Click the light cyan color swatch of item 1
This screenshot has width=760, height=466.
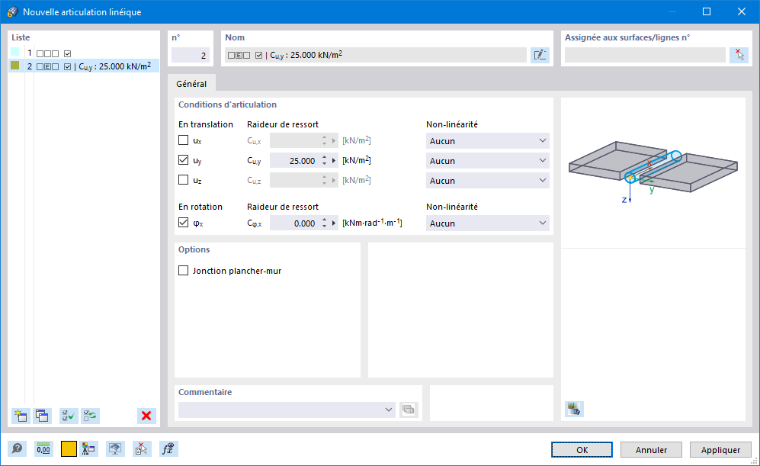pyautogui.click(x=15, y=52)
